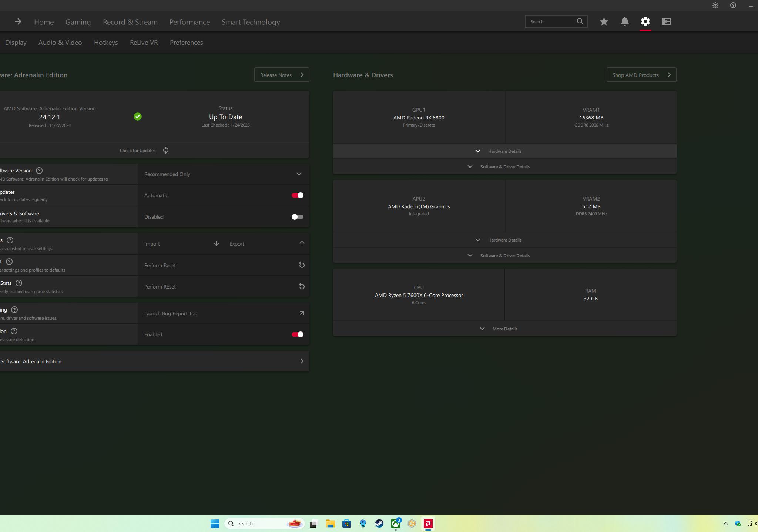Click Shop AMD Products button
Viewport: 758px width, 532px height.
[x=641, y=75]
